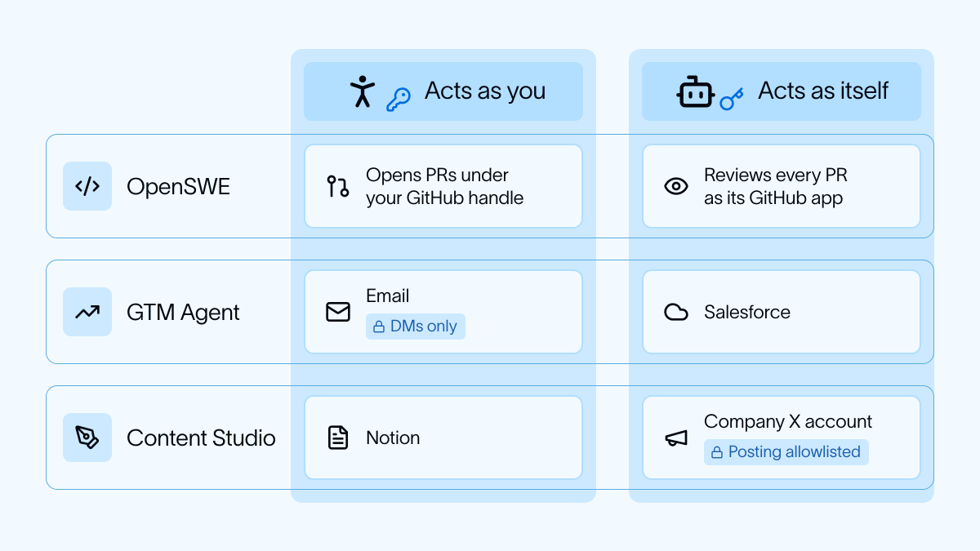Click the "Posting allowlisted" badge text

[795, 452]
